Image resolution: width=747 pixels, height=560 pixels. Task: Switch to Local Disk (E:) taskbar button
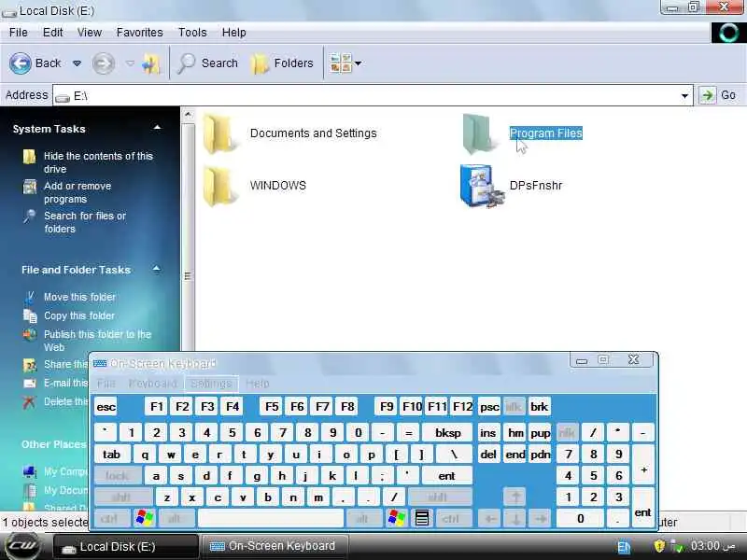[x=126, y=546]
